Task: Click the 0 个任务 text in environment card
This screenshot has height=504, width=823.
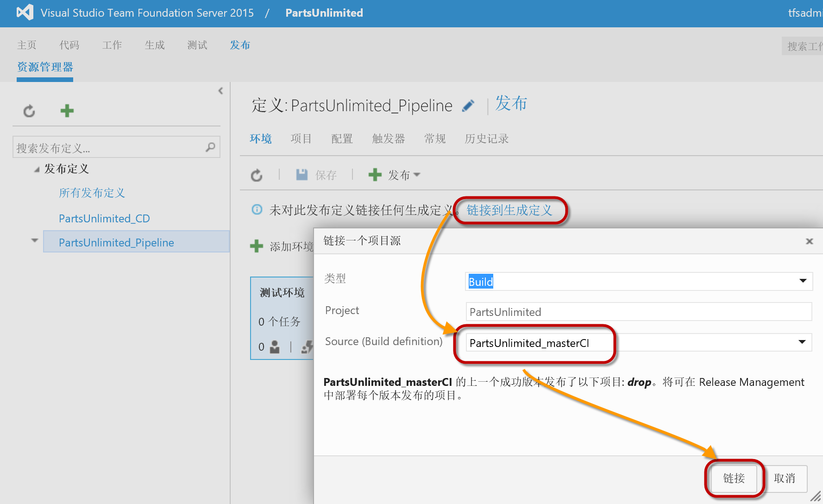Action: (279, 321)
